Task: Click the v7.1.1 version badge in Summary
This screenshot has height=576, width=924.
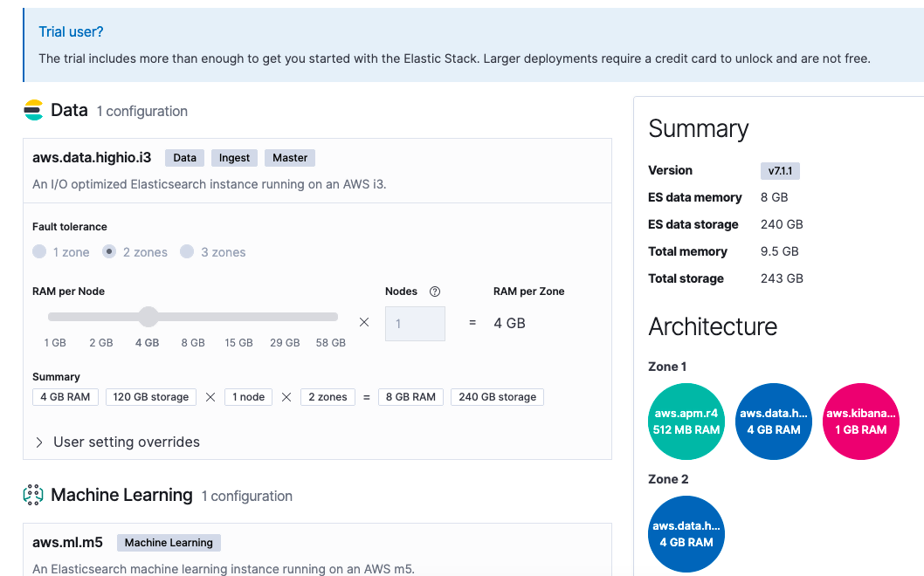Action: click(x=780, y=170)
